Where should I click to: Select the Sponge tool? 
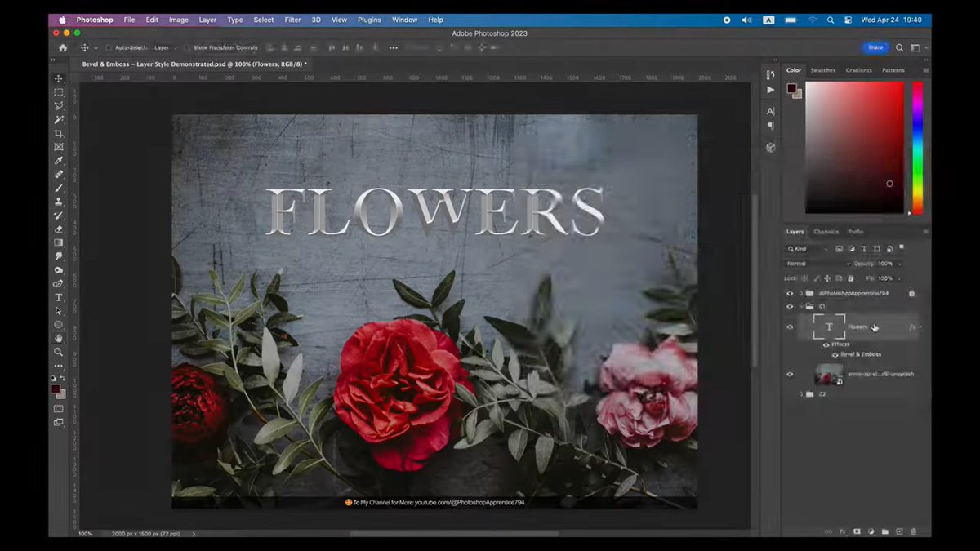(x=59, y=270)
